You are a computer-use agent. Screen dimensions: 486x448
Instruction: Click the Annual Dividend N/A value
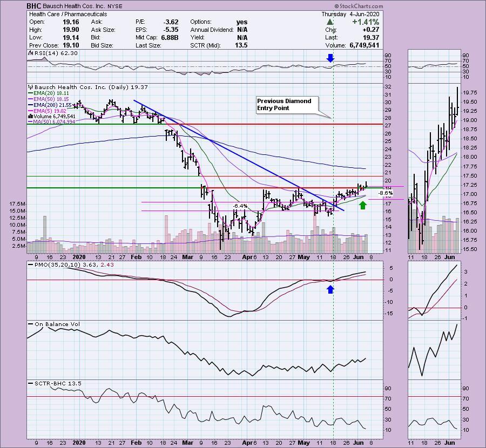tap(242, 30)
